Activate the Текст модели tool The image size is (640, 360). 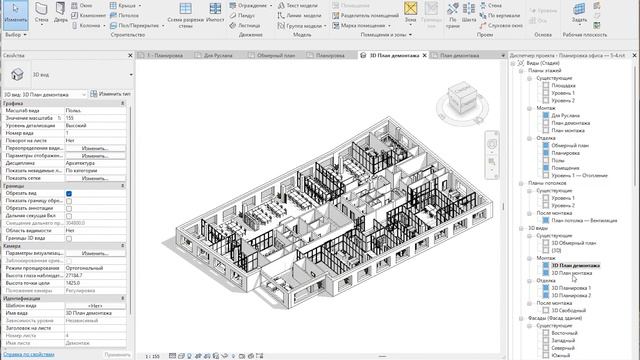coord(298,5)
